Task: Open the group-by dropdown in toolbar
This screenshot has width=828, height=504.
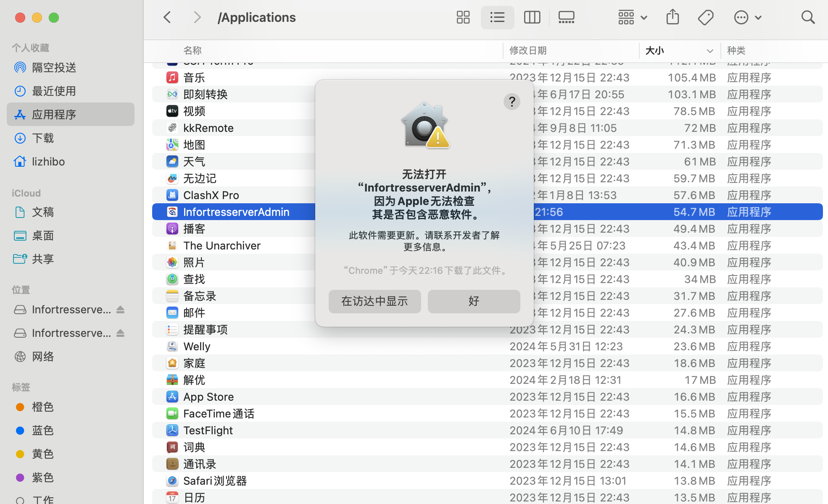Action: click(632, 17)
